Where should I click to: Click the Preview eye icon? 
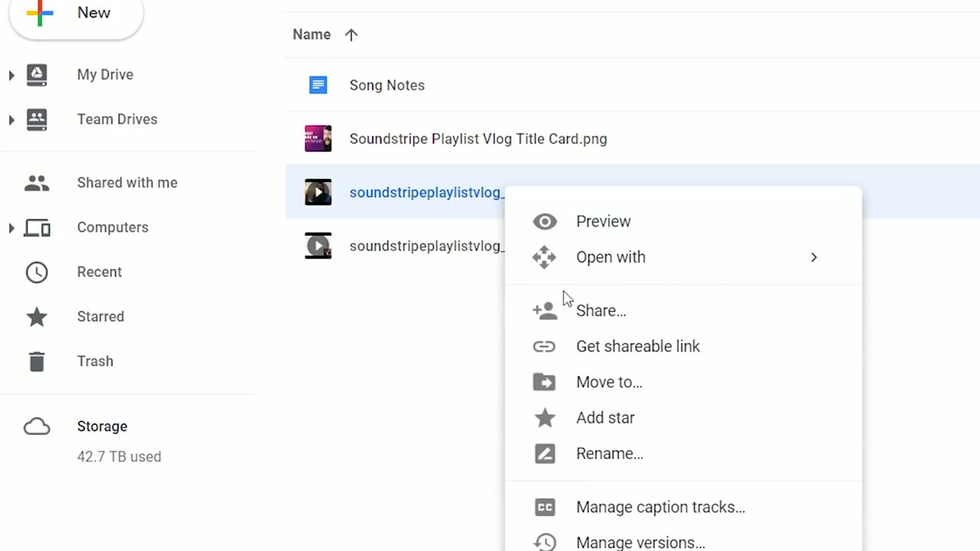coord(544,222)
